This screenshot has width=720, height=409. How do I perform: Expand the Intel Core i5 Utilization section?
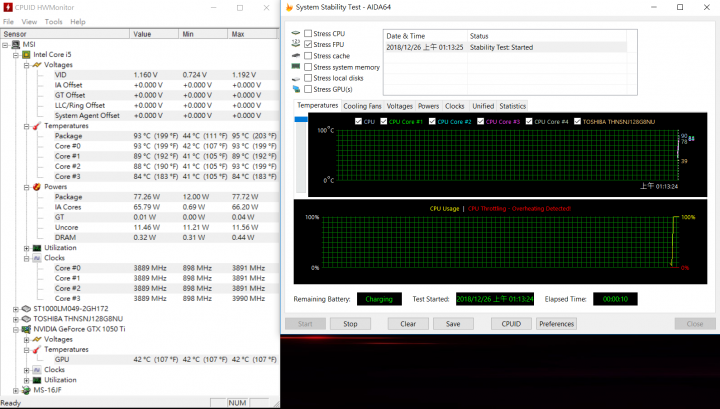point(27,248)
